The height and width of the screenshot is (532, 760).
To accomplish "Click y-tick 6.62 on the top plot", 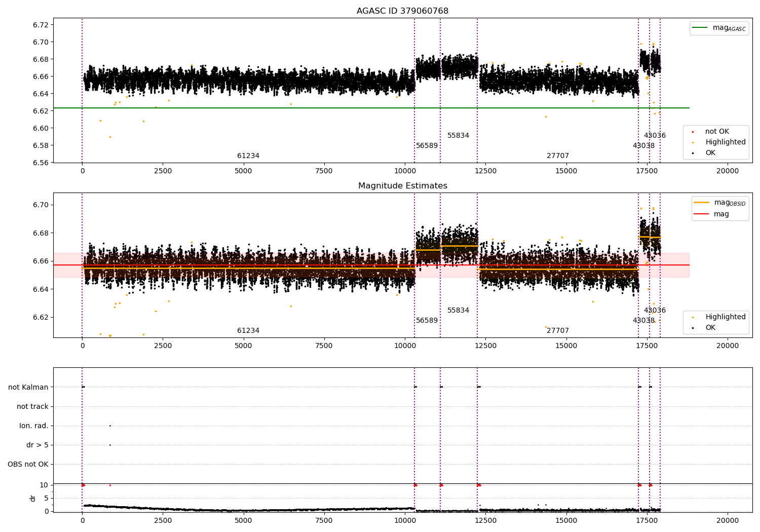I will click(41, 111).
